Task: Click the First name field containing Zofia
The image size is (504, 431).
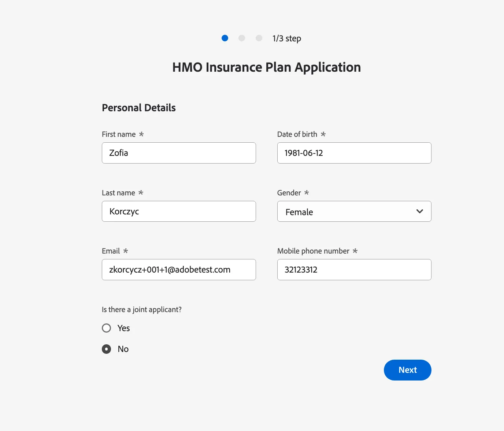Action: coord(179,153)
